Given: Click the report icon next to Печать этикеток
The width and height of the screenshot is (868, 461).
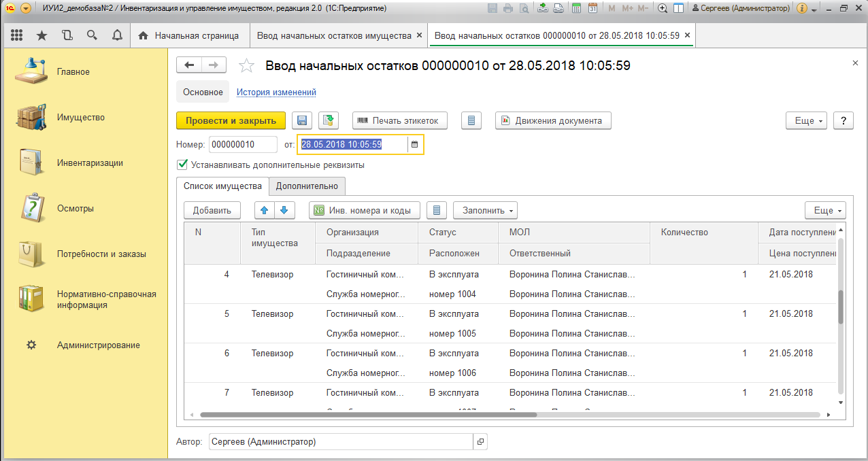Looking at the screenshot, I should (471, 120).
